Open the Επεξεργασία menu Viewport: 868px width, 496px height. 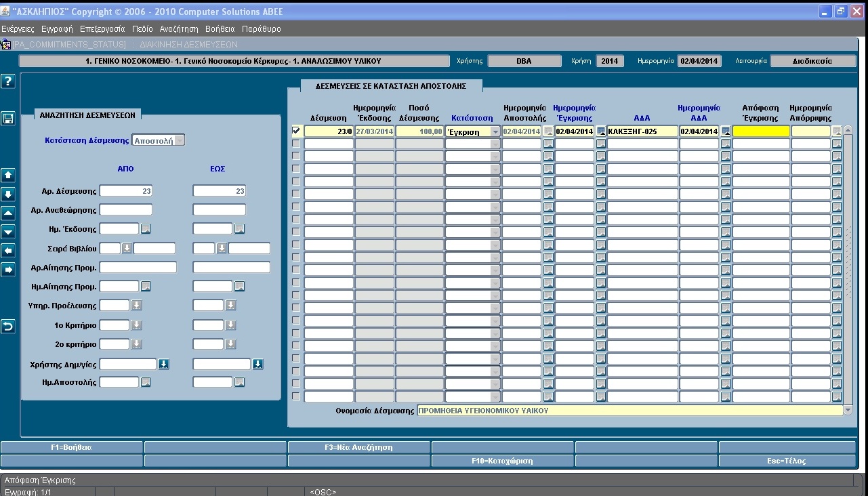point(102,29)
